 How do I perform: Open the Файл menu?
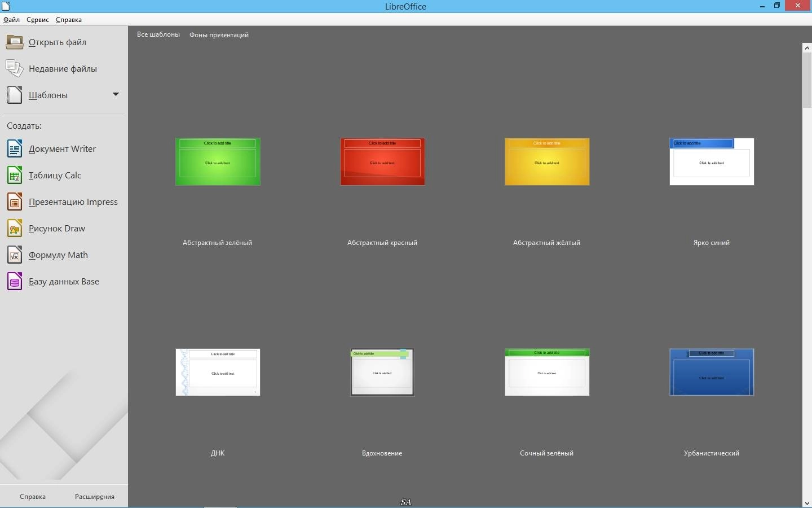coord(11,20)
